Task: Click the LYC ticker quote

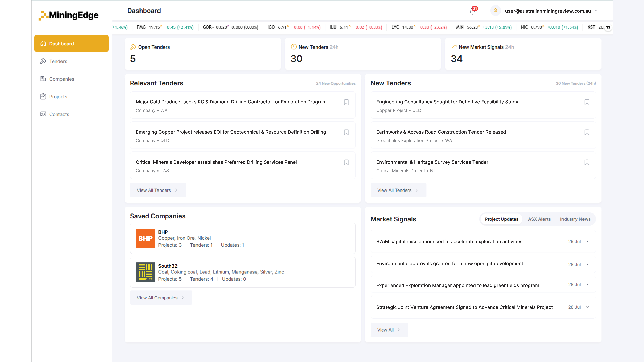Action: pyautogui.click(x=419, y=27)
